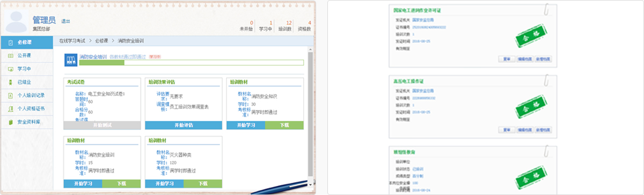Start learning 消防安全知识 material
This screenshot has height=195, width=644.
coord(246,125)
